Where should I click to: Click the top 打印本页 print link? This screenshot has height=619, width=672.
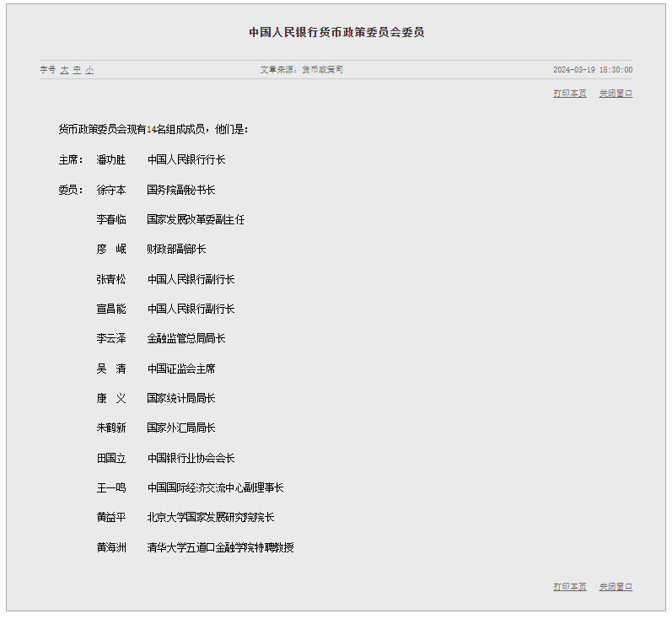(x=570, y=94)
